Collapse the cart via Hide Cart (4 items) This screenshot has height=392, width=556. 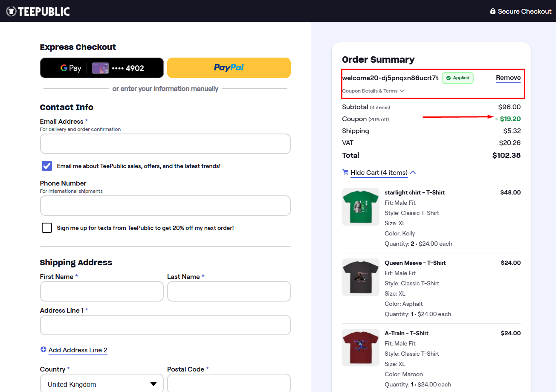pyautogui.click(x=379, y=173)
